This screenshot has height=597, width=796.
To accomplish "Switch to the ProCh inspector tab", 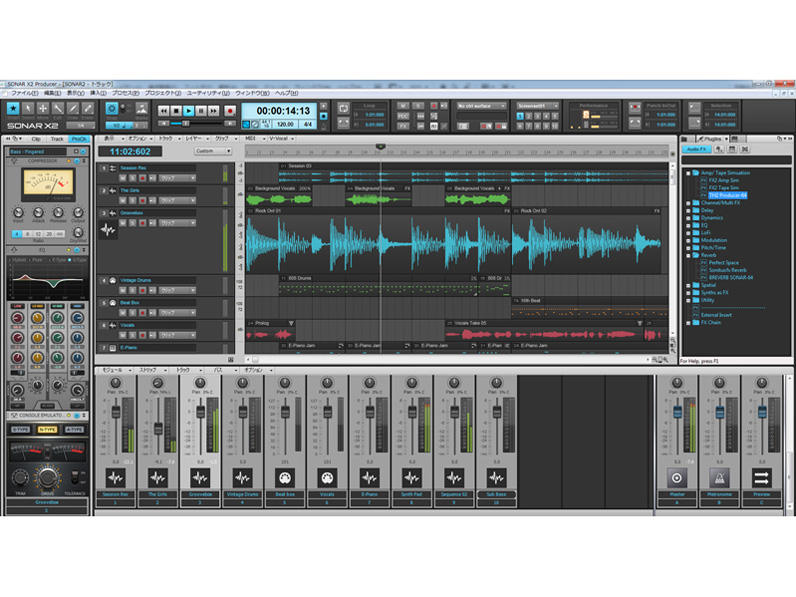I will (79, 139).
